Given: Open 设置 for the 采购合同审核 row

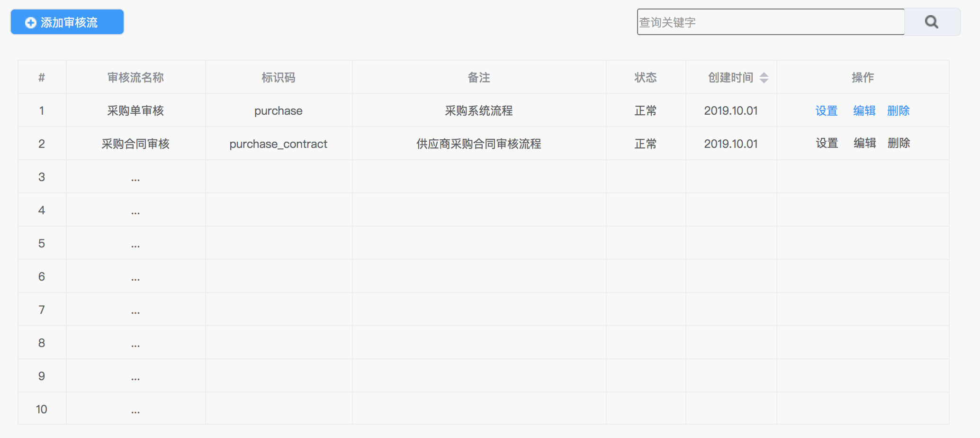Looking at the screenshot, I should click(827, 143).
